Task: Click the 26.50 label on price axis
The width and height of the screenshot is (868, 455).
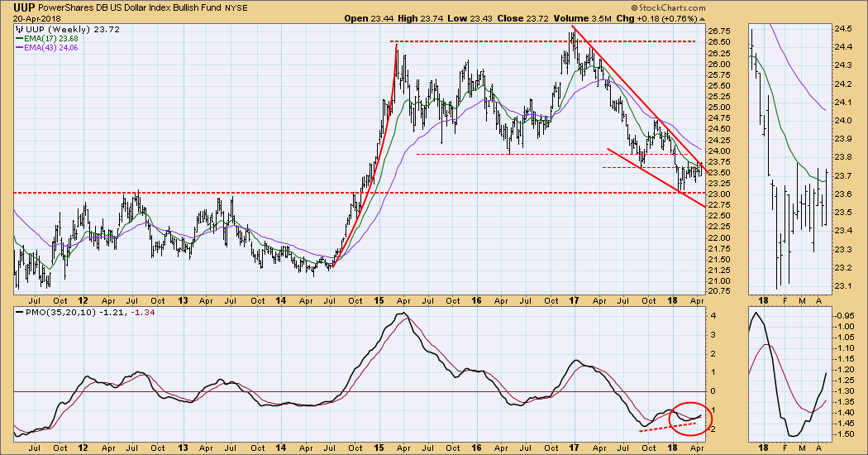Action: (x=718, y=42)
